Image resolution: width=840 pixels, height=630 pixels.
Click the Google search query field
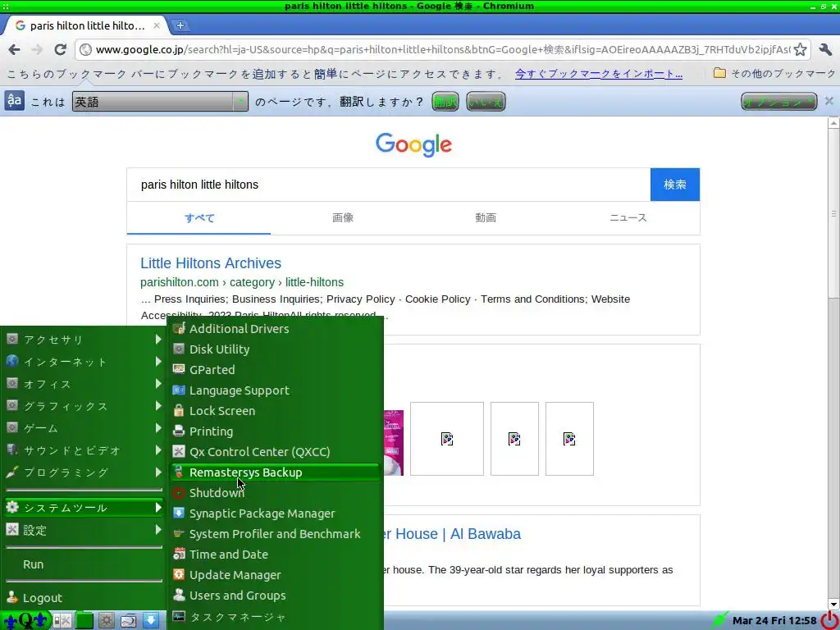click(389, 185)
